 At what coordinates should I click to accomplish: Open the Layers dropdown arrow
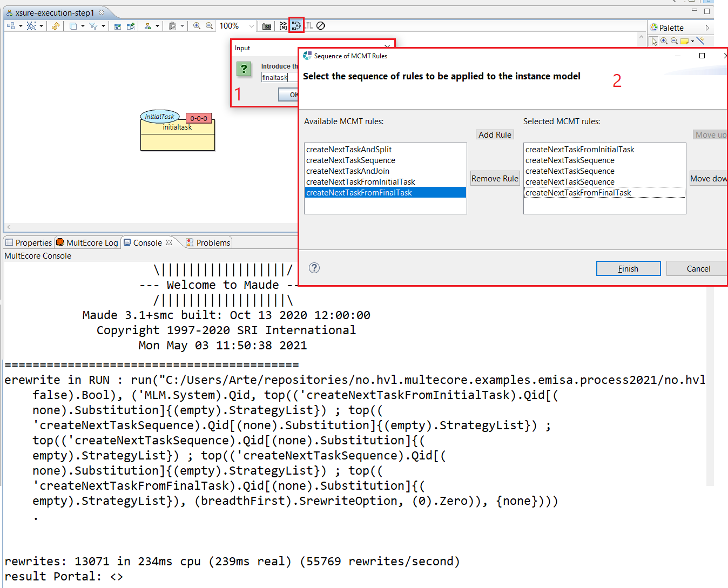coord(83,26)
